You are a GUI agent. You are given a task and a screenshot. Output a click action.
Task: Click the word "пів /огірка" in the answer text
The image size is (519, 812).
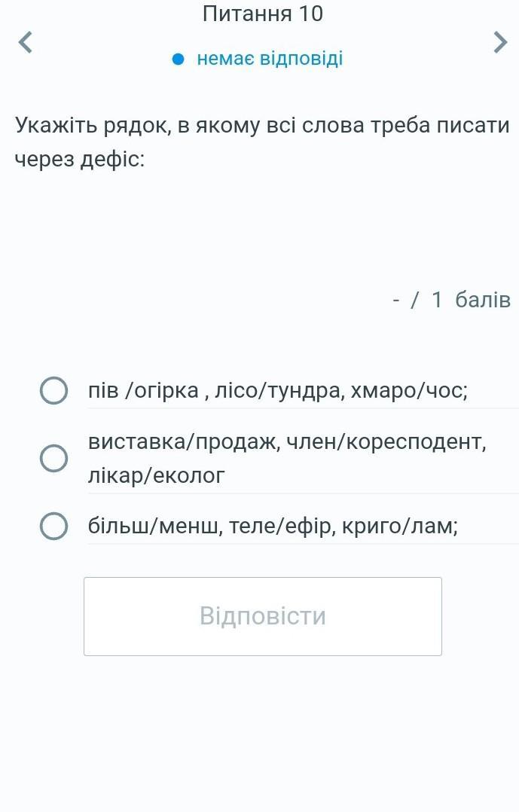(143, 391)
